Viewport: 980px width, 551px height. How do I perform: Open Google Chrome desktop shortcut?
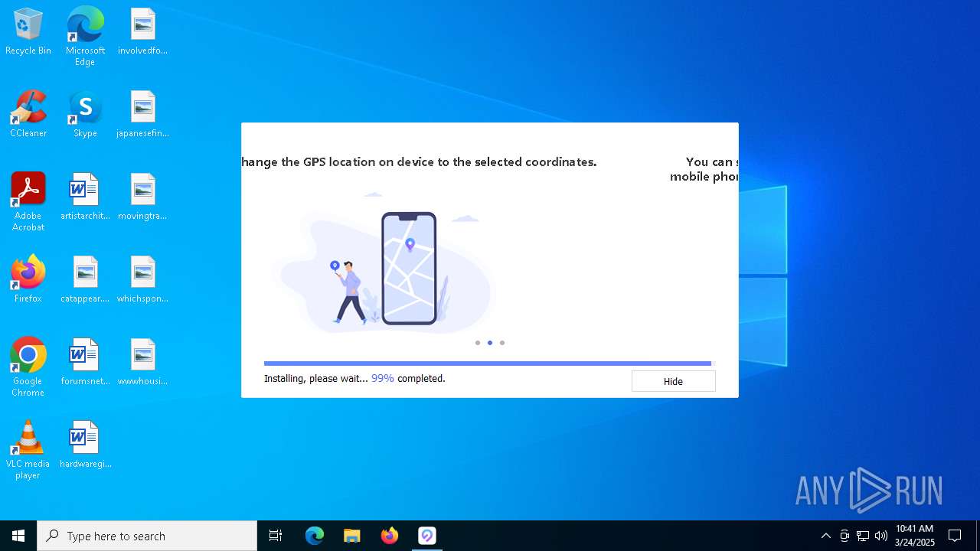tap(28, 367)
